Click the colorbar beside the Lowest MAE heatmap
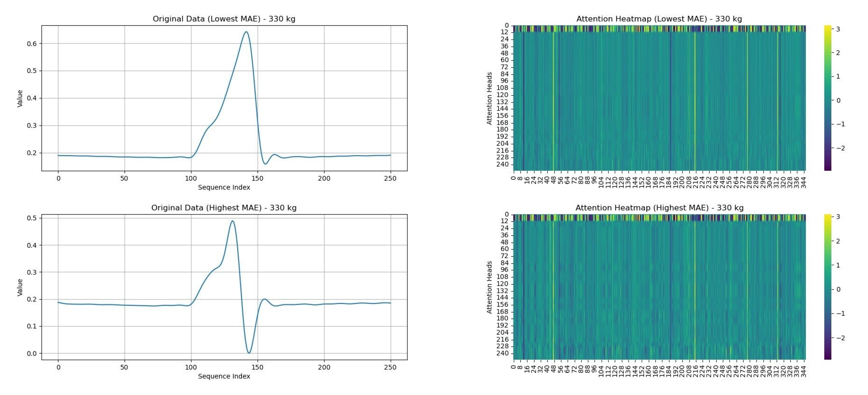The image size is (868, 395). tap(828, 98)
